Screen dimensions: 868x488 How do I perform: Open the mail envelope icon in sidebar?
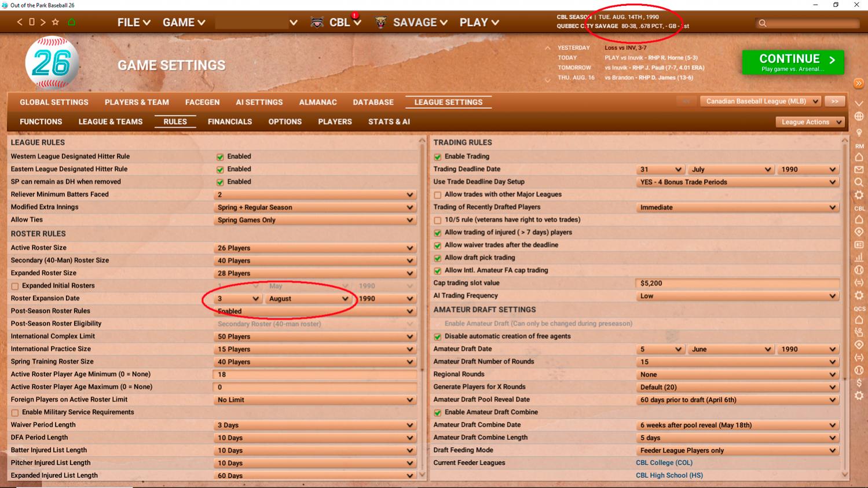pyautogui.click(x=859, y=170)
